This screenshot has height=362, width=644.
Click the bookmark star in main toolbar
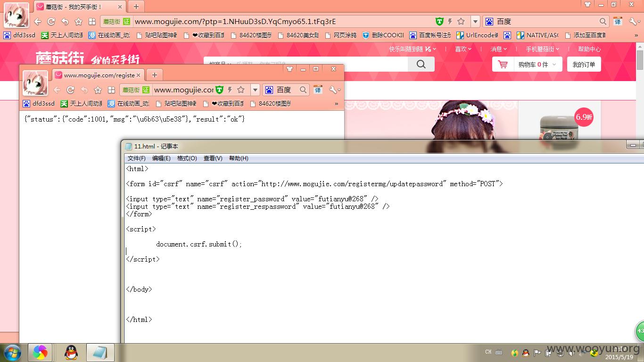[79, 22]
